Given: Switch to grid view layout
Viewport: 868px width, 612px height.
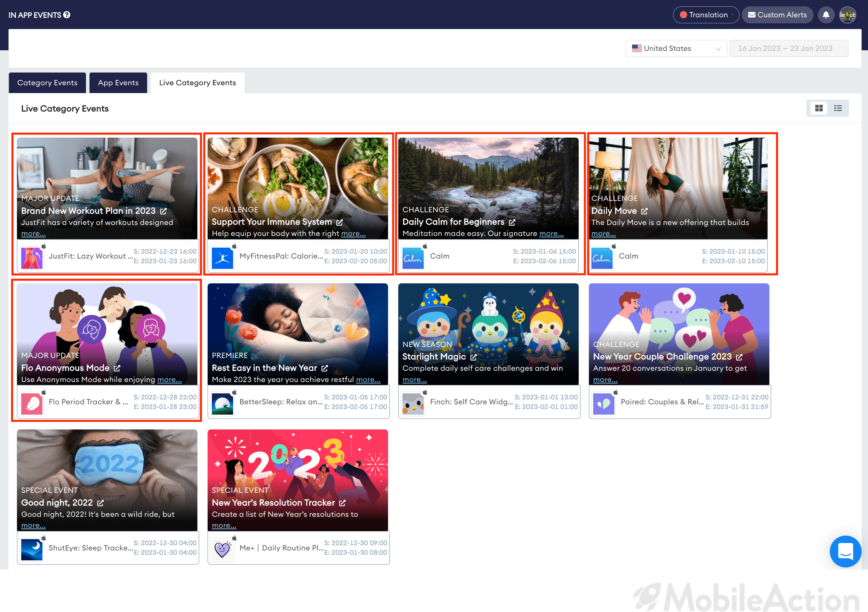Looking at the screenshot, I should [x=819, y=109].
